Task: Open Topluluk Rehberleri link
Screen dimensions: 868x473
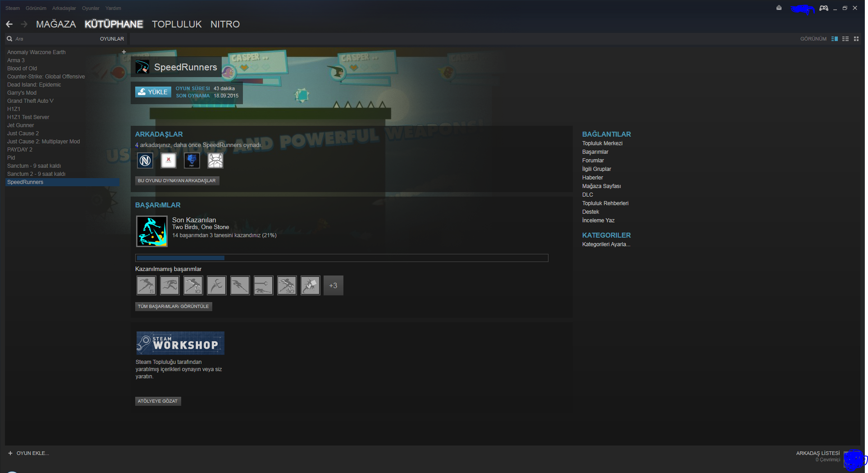Action: [605, 203]
